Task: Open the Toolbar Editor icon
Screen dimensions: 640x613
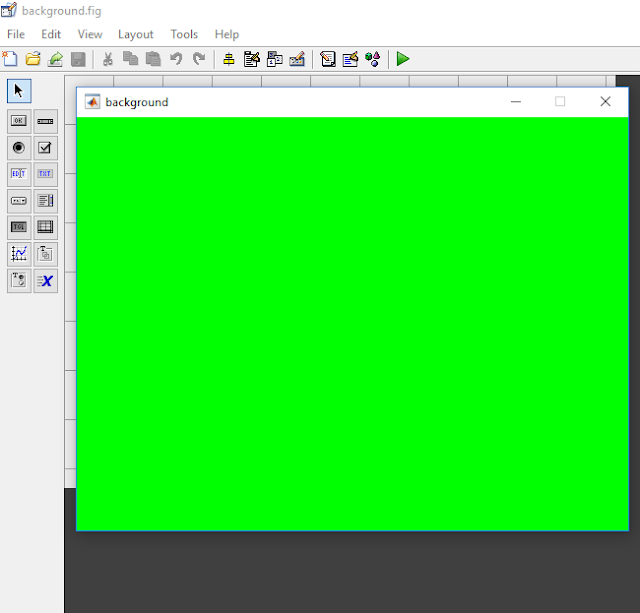Action: (x=297, y=59)
